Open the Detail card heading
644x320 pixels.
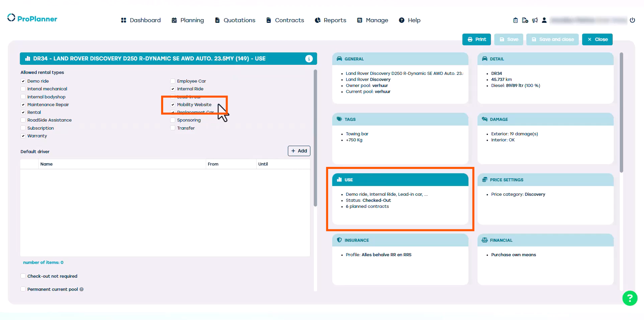pyautogui.click(x=545, y=59)
